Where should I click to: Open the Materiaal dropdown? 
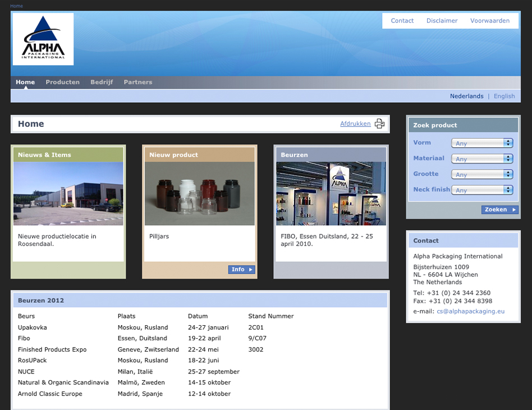click(x=482, y=158)
